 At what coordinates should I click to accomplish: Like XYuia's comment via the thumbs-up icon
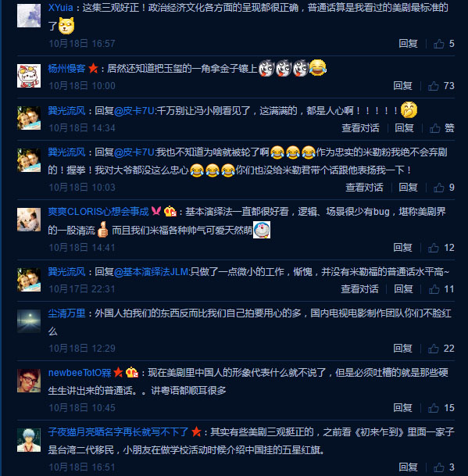coord(439,44)
